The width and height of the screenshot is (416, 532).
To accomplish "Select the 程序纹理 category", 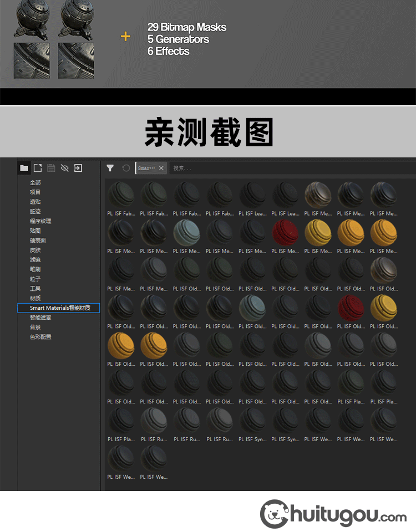I will click(40, 221).
